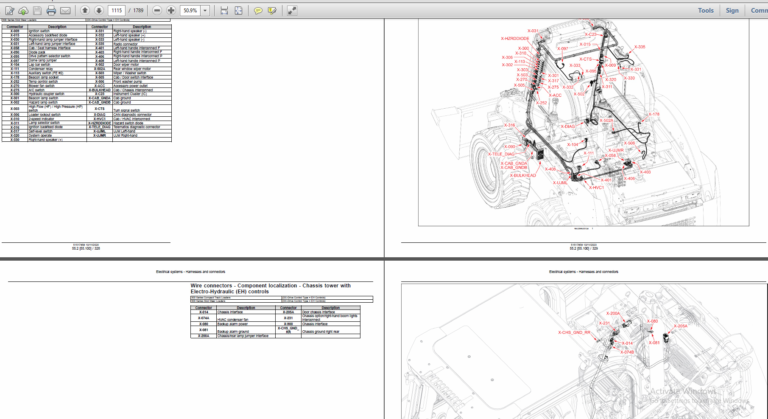
Task: Select the highlight text tool
Action: [271, 10]
